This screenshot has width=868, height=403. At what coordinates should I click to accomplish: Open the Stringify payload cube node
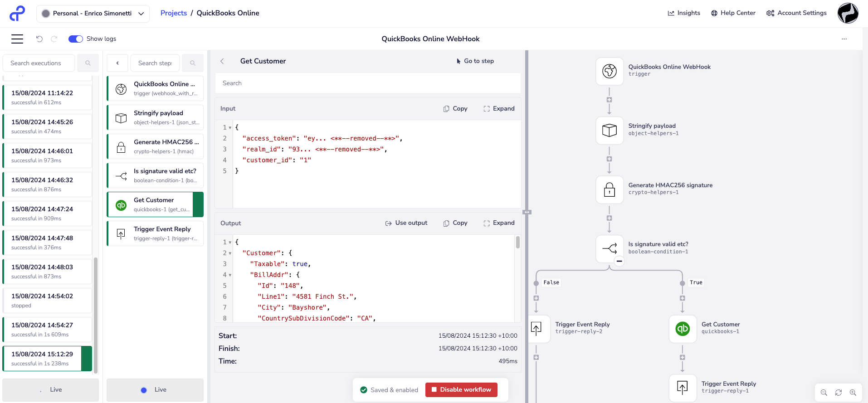click(610, 131)
